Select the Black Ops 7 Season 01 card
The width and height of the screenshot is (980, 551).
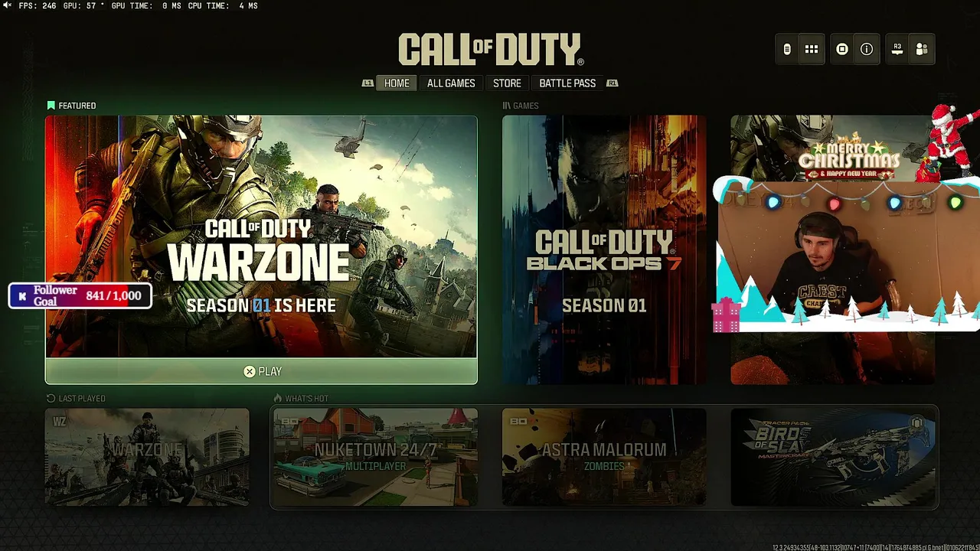click(x=604, y=249)
